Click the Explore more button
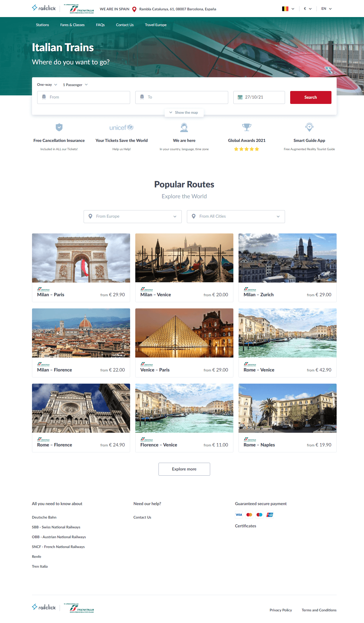This screenshot has width=364, height=623. coord(184,469)
